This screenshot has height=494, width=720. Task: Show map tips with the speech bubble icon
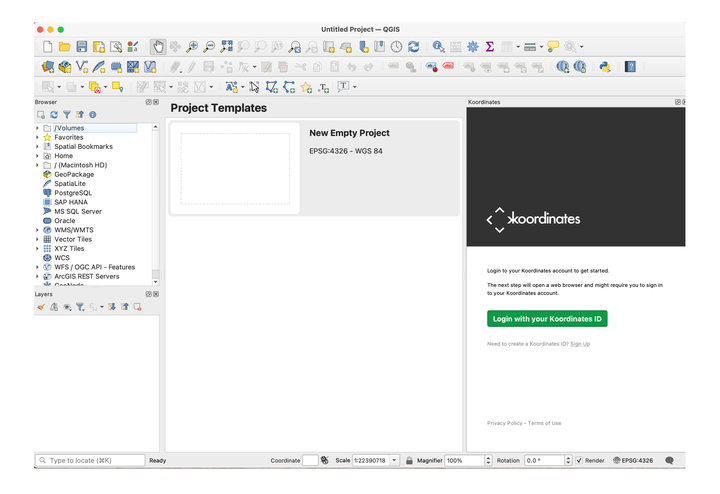pos(553,46)
